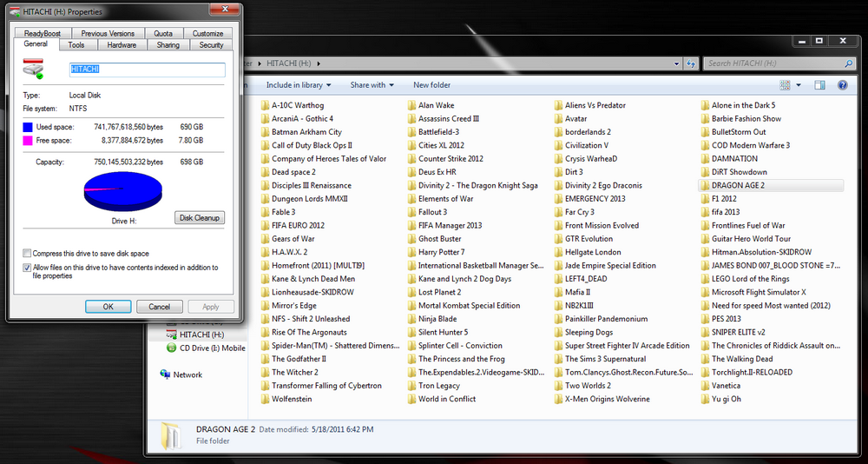Uncheck Allow files to have contents indexed
The width and height of the screenshot is (868, 464).
pos(27,268)
